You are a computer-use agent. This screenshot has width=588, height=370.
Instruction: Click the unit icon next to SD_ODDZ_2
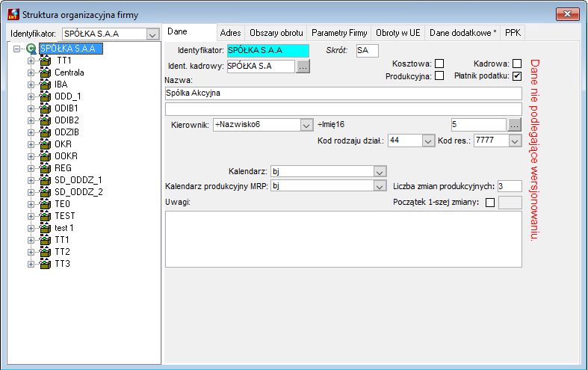click(x=45, y=193)
